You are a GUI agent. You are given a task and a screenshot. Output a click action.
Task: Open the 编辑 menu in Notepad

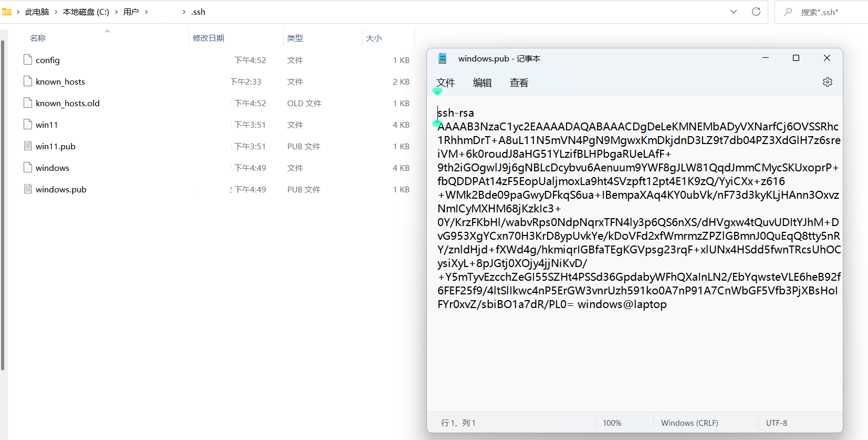[482, 83]
